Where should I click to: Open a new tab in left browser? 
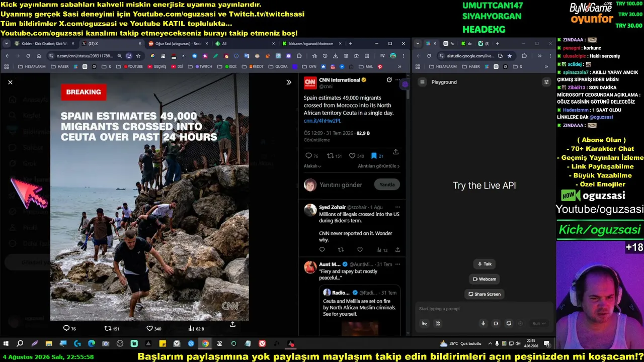(351, 44)
